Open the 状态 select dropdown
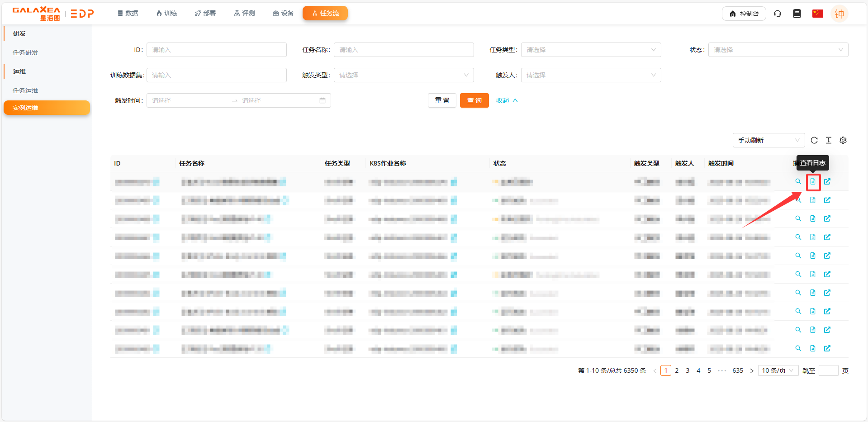 [778, 50]
